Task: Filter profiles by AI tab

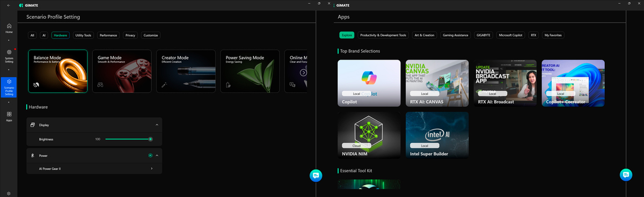Action: pyautogui.click(x=44, y=35)
